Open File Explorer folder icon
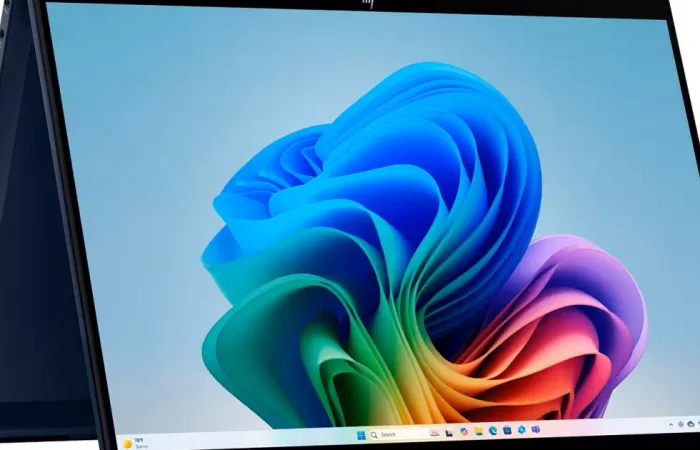 (x=478, y=431)
